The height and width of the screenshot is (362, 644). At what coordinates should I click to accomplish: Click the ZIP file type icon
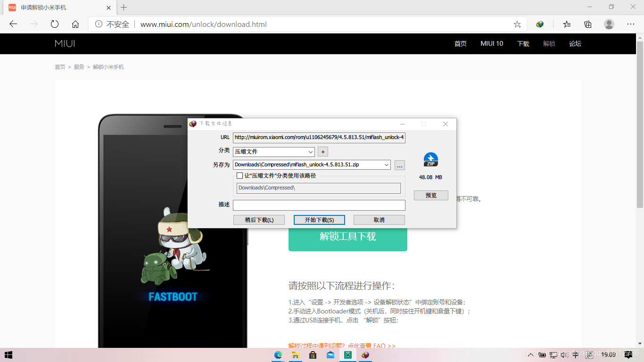pyautogui.click(x=431, y=159)
